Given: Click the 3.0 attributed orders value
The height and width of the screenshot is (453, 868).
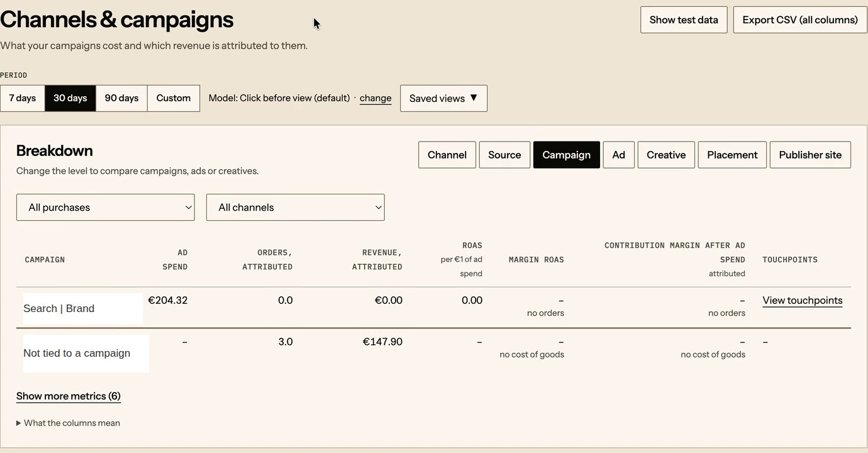Looking at the screenshot, I should click(x=286, y=342).
